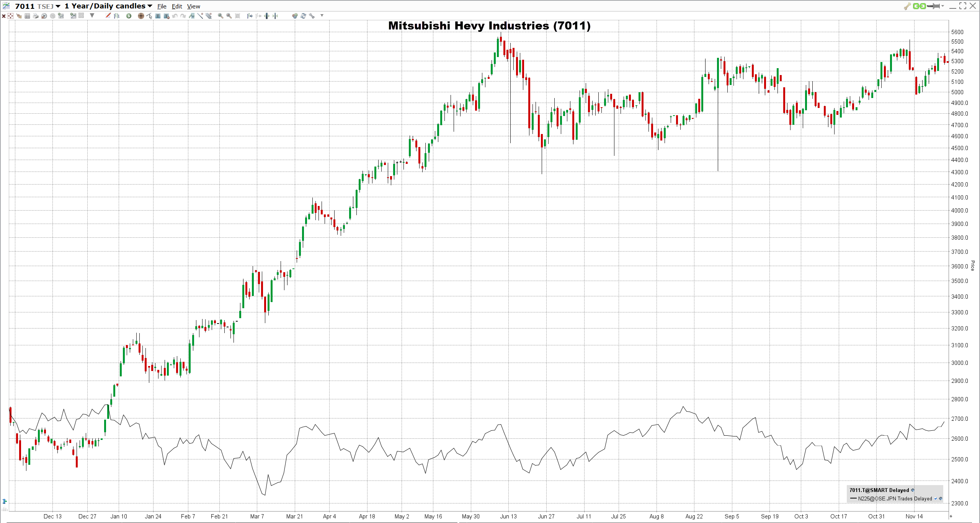Click the Jun 13 date axis label
980x523 pixels.
coord(508,516)
